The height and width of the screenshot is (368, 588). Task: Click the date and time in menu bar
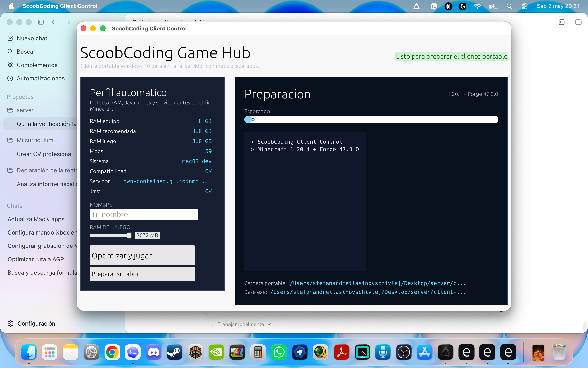(x=558, y=6)
